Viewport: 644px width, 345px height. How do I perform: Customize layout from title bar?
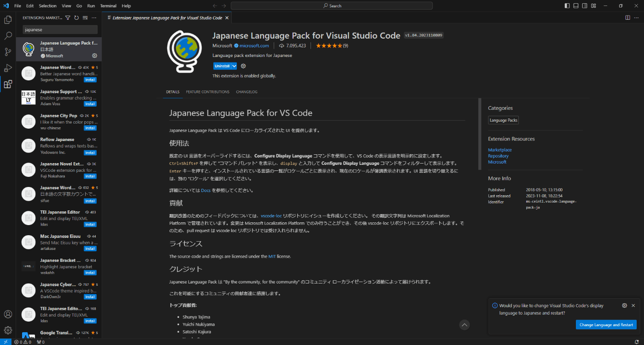593,6
